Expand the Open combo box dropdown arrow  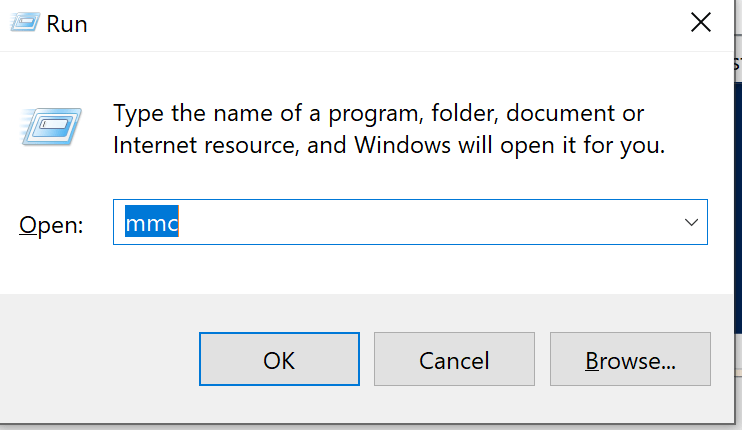[x=690, y=222]
